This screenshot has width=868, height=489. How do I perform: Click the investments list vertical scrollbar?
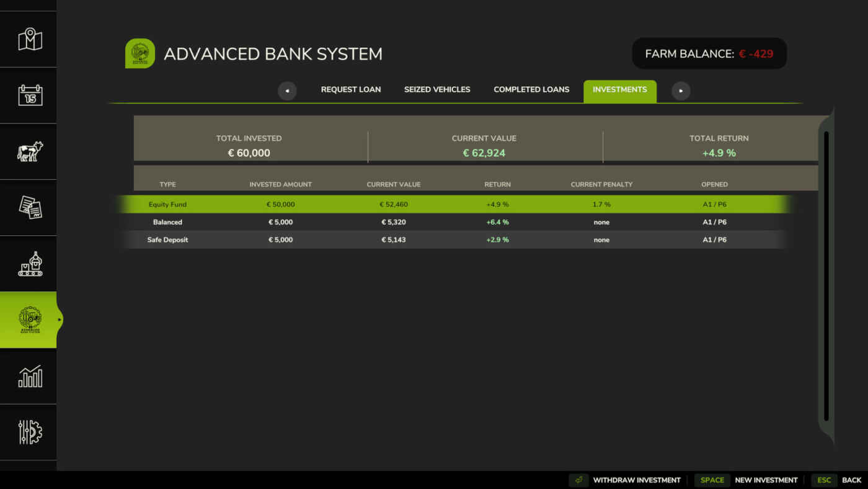click(826, 276)
